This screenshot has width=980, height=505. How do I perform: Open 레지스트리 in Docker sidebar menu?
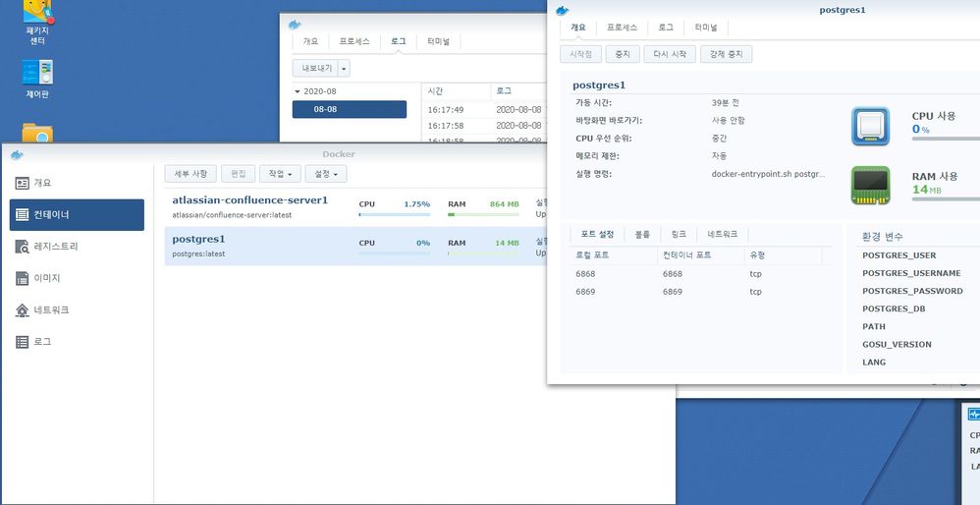click(x=77, y=247)
